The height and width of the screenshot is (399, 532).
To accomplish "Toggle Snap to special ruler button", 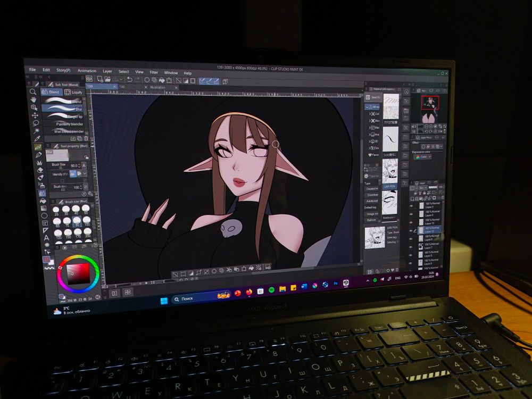I will (x=209, y=81).
